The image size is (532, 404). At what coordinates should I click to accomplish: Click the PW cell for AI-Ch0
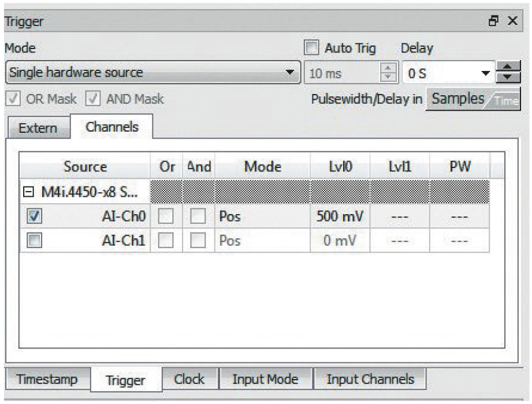pos(460,216)
